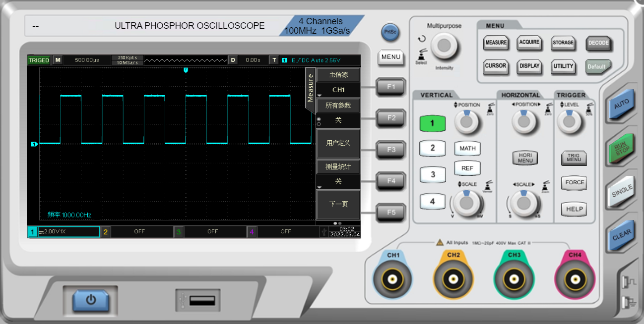Click the USB port slot
Screen dimensions: 644x324
(201, 300)
